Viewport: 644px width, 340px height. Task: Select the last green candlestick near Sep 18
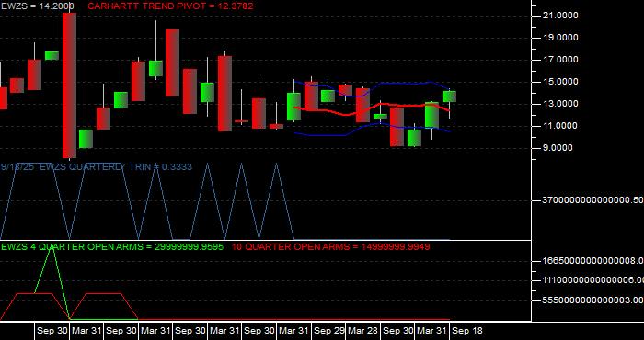pos(449,96)
